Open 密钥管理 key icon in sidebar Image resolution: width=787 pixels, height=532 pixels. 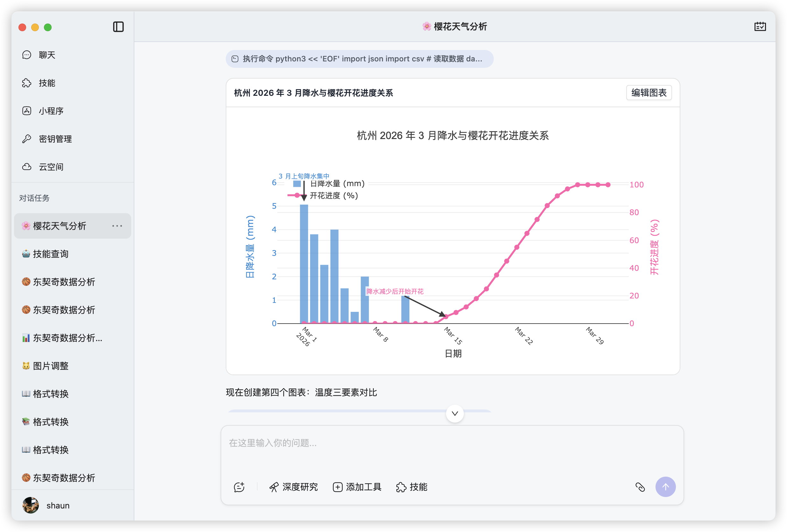[x=27, y=139]
